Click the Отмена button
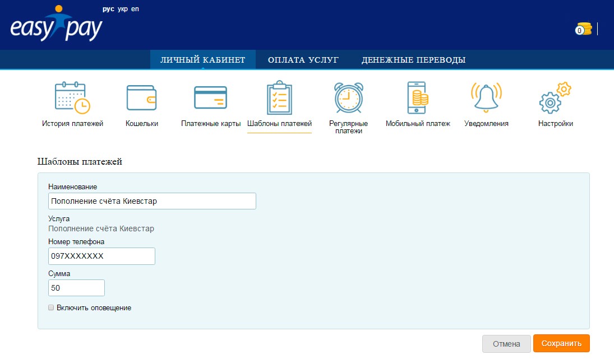 coord(506,344)
